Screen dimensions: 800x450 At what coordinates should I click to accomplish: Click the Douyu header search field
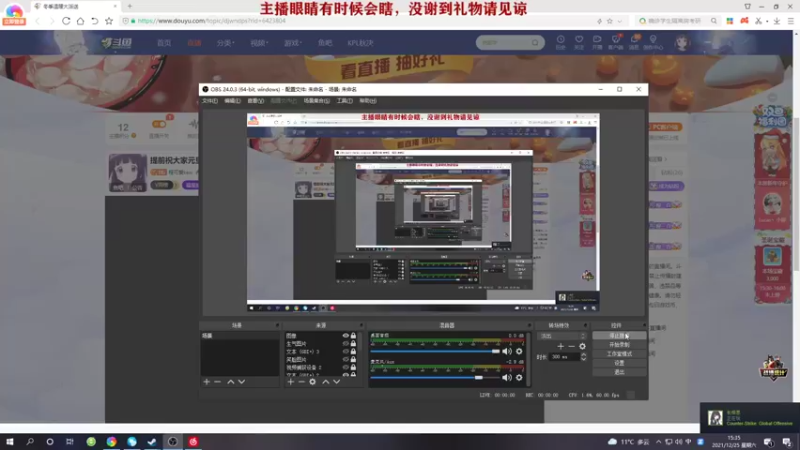click(510, 43)
